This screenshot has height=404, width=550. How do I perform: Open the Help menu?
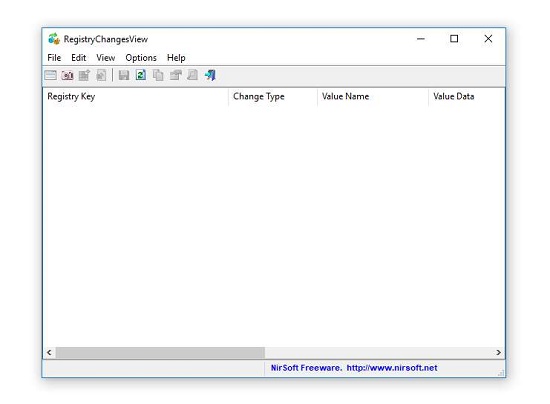tap(176, 58)
